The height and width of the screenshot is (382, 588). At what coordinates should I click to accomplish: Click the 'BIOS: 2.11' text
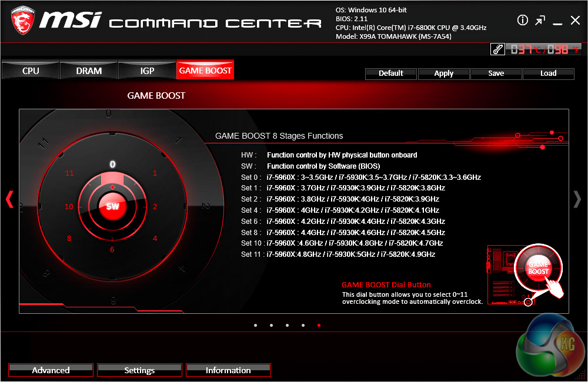[x=352, y=19]
